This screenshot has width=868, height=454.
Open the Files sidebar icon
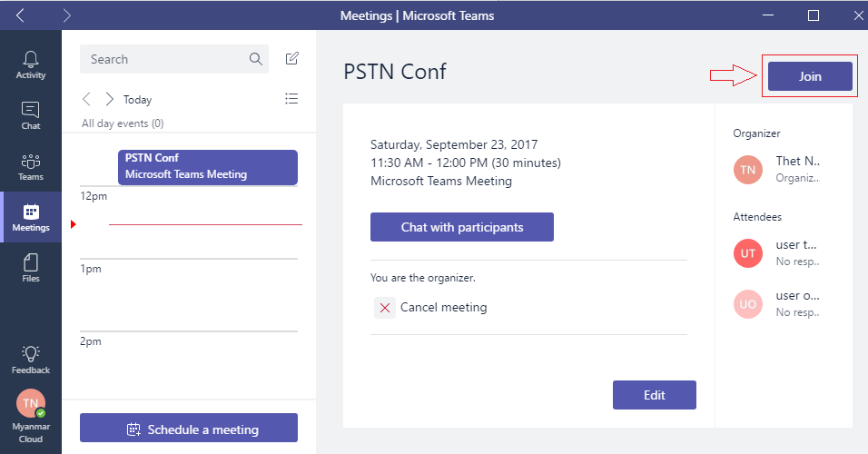31,262
